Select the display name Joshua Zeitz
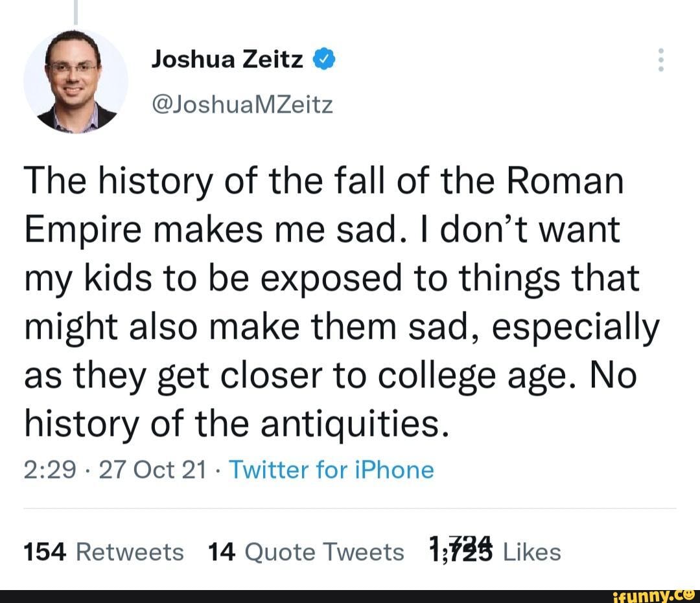Image resolution: width=700 pixels, height=603 pixels. pos(226,58)
